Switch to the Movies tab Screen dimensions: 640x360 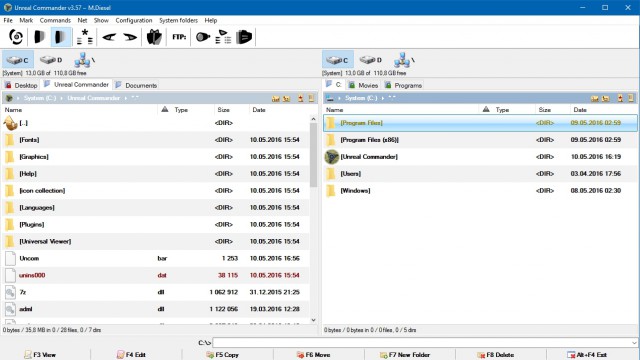[364, 85]
